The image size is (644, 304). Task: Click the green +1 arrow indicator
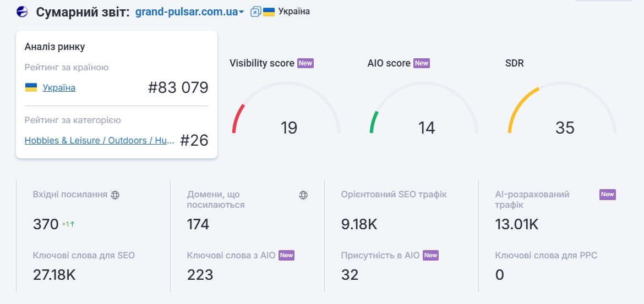(x=68, y=224)
